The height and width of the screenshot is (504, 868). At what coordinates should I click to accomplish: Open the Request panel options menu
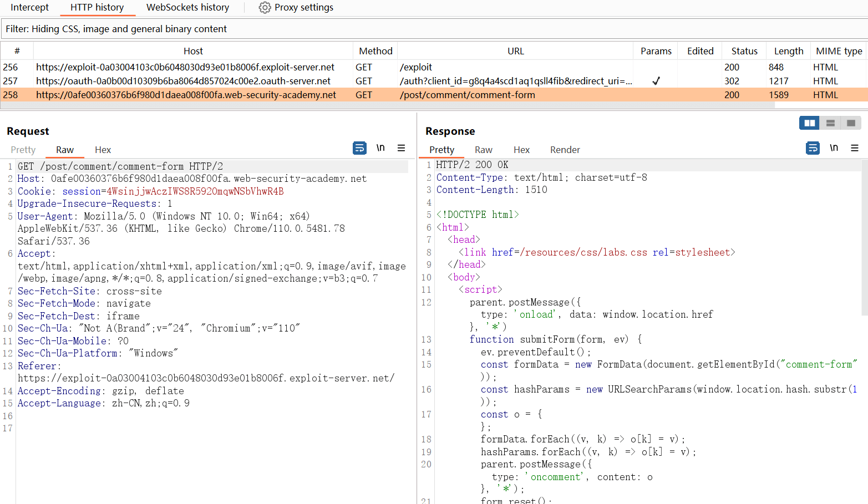click(401, 148)
